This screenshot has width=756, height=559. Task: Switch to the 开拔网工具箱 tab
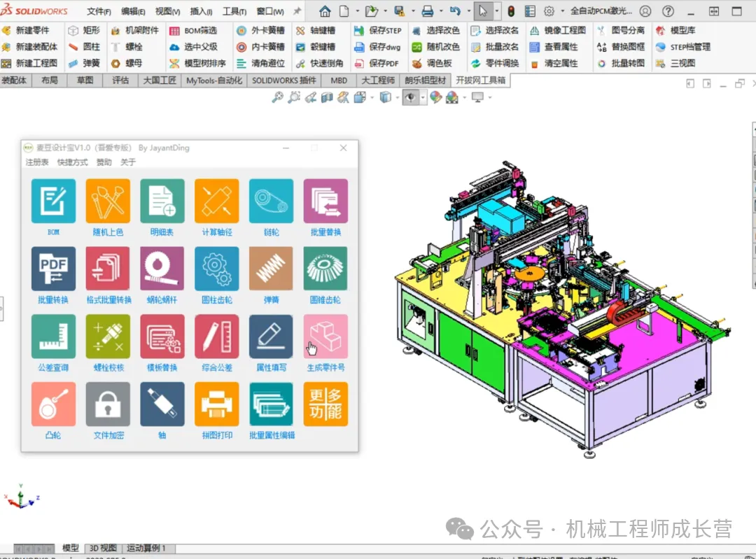pyautogui.click(x=481, y=80)
